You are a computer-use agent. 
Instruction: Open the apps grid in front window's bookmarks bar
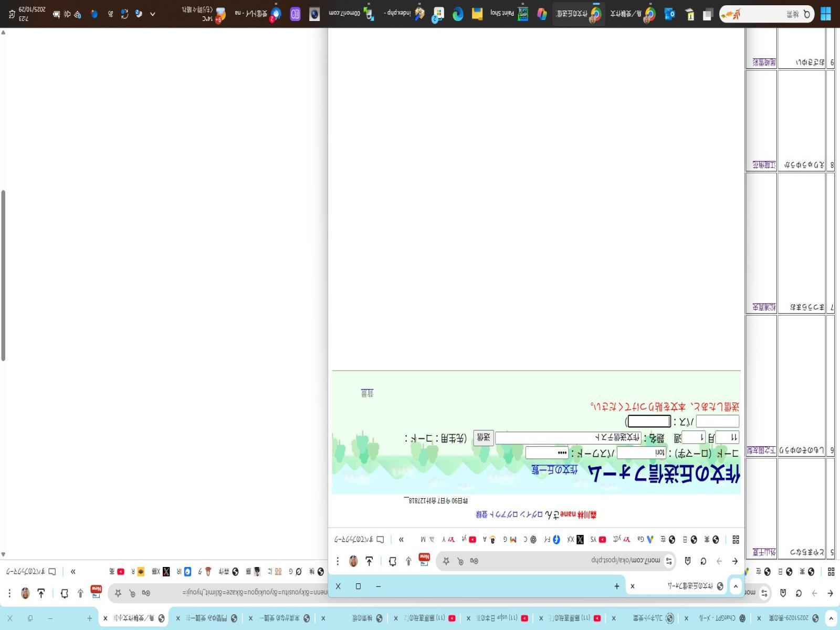[736, 540]
